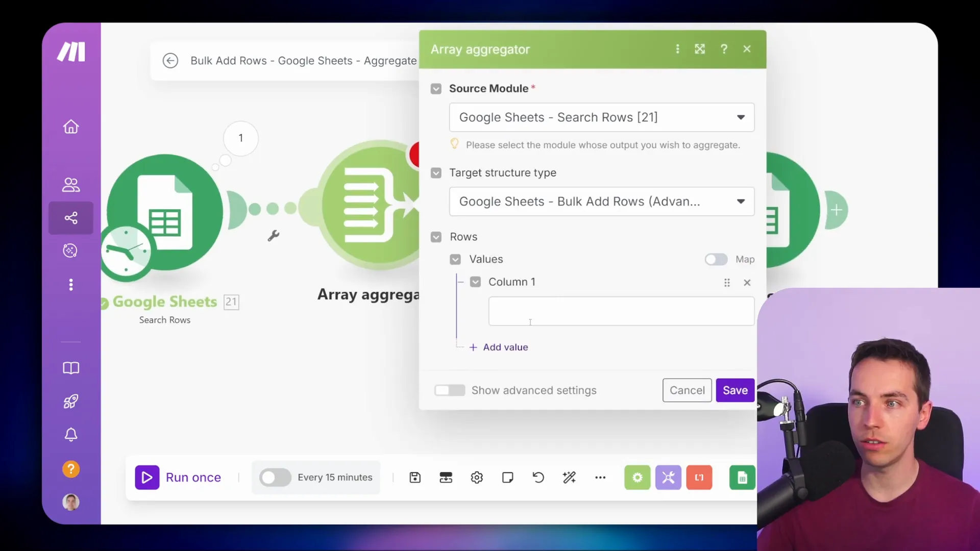Click the module number 21 badge
Image resolution: width=980 pixels, height=551 pixels.
[231, 302]
